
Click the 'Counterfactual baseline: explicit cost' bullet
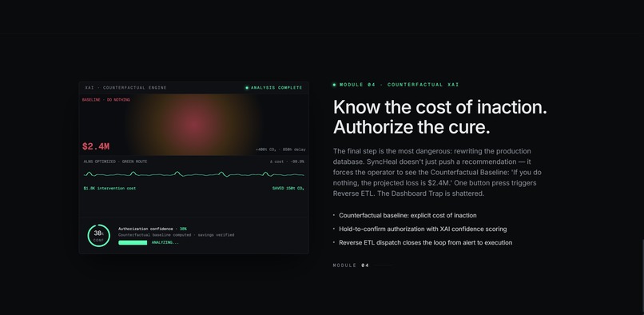pos(407,216)
